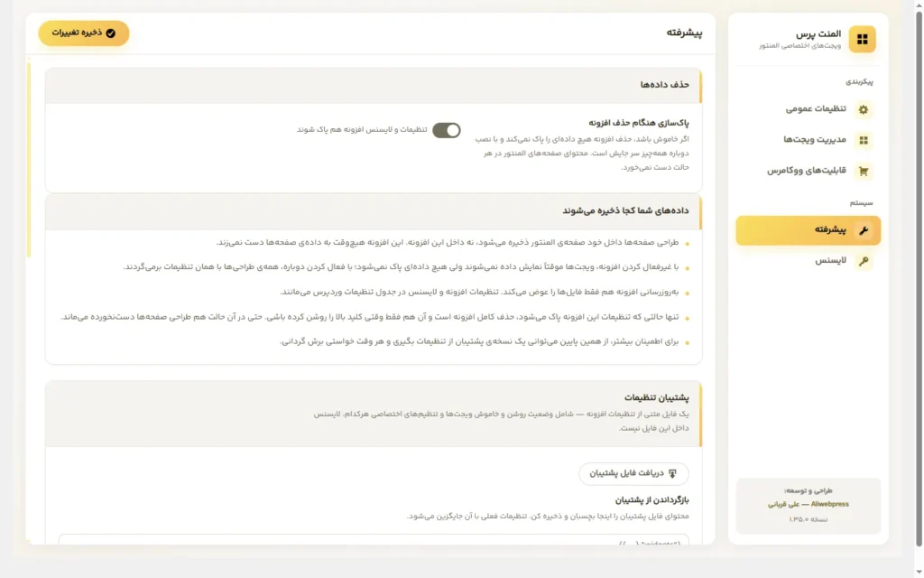The width and height of the screenshot is (924, 578).
Task: Click the پیشرفته page title in header
Action: [x=684, y=33]
